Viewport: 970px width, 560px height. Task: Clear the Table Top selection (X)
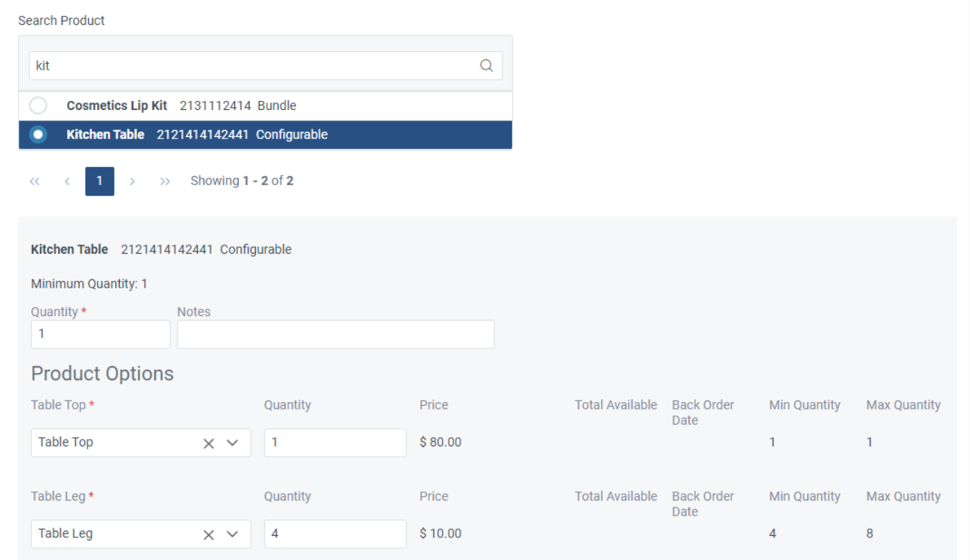coord(209,443)
